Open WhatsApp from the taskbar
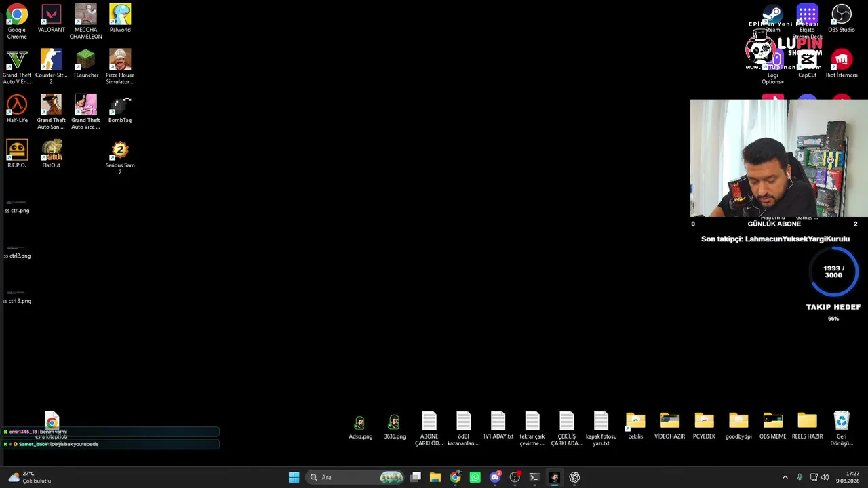 (475, 477)
